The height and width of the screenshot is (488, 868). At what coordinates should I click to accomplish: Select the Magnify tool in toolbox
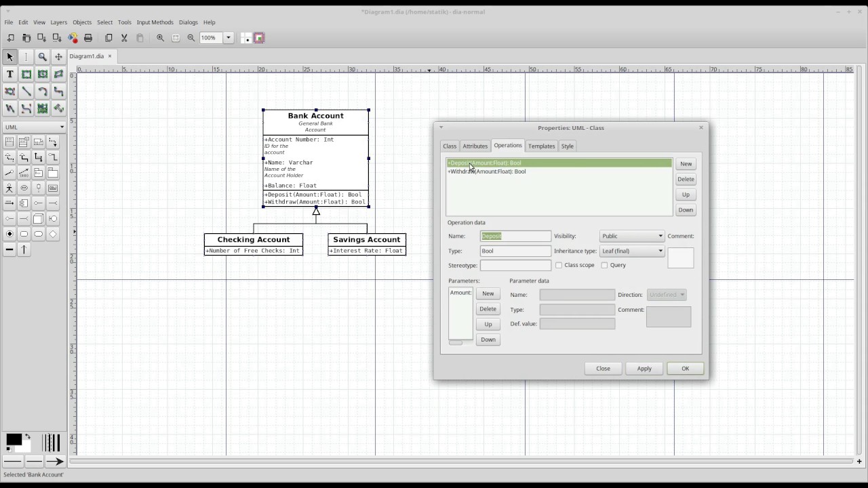point(42,57)
